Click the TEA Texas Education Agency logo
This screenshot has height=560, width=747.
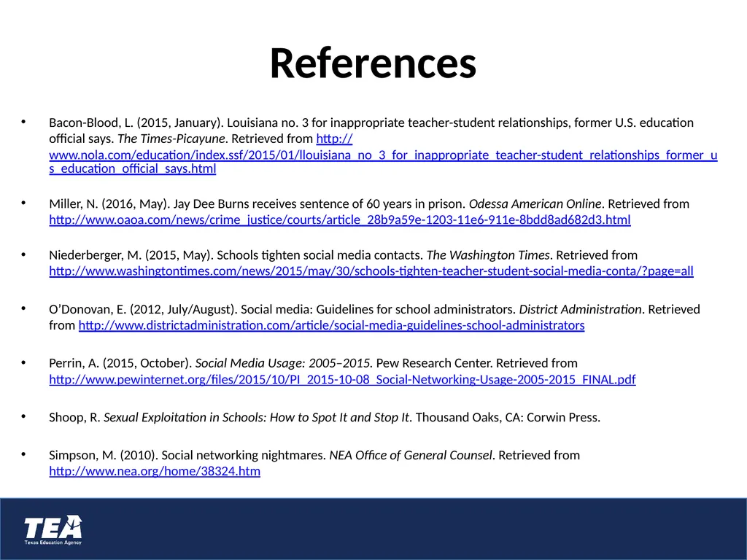(x=53, y=529)
